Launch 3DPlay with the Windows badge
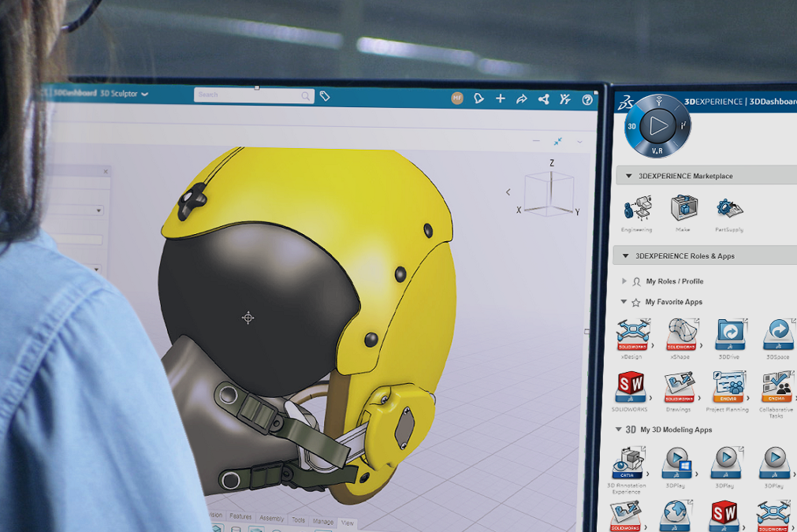 677,463
